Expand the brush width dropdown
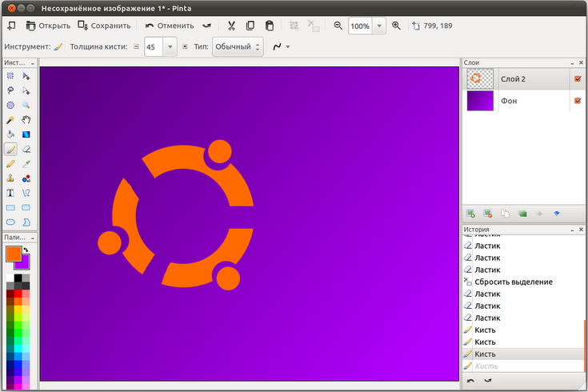This screenshot has width=588, height=392. (170, 47)
